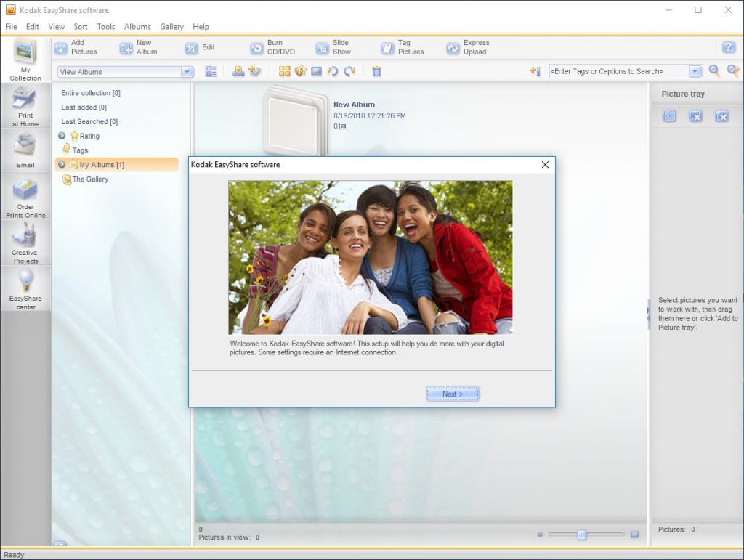
Task: Click the yellow plus add tag icon
Action: click(535, 71)
